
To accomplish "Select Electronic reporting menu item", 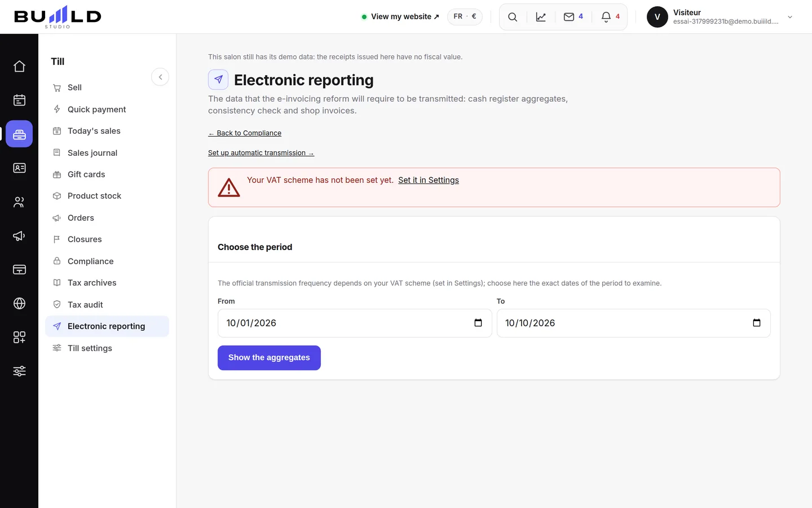I will click(x=107, y=326).
